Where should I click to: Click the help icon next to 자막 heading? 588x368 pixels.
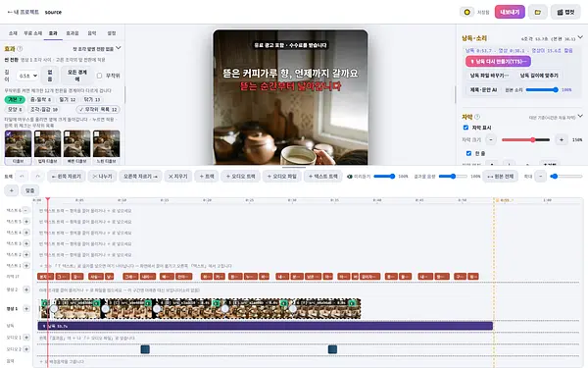coord(477,117)
